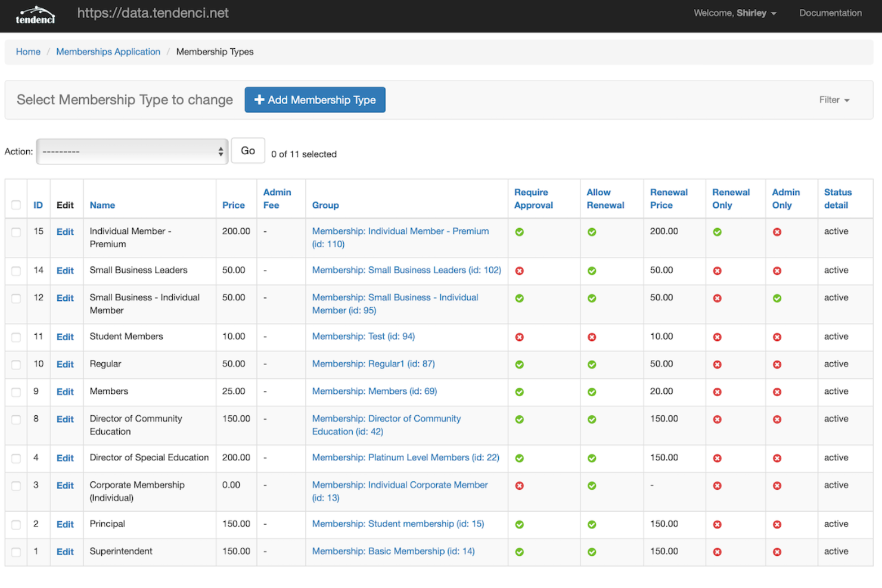Viewport: 882px width, 588px height.
Task: Open the Welcome Shirley account dropdown
Action: pos(735,13)
